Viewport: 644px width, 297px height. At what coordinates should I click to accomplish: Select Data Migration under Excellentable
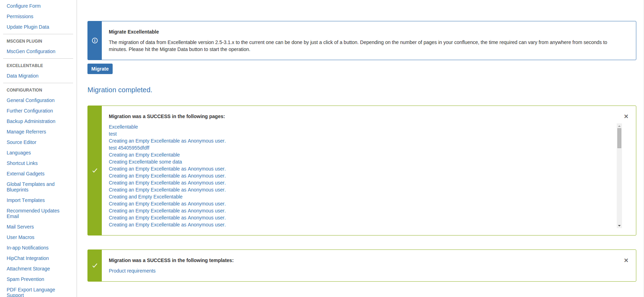22,76
